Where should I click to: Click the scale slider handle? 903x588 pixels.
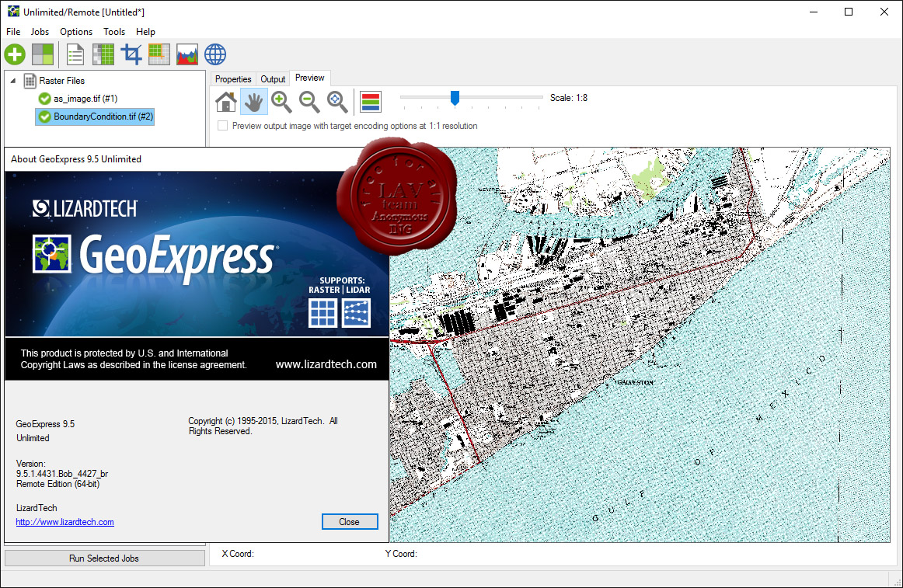click(x=455, y=98)
